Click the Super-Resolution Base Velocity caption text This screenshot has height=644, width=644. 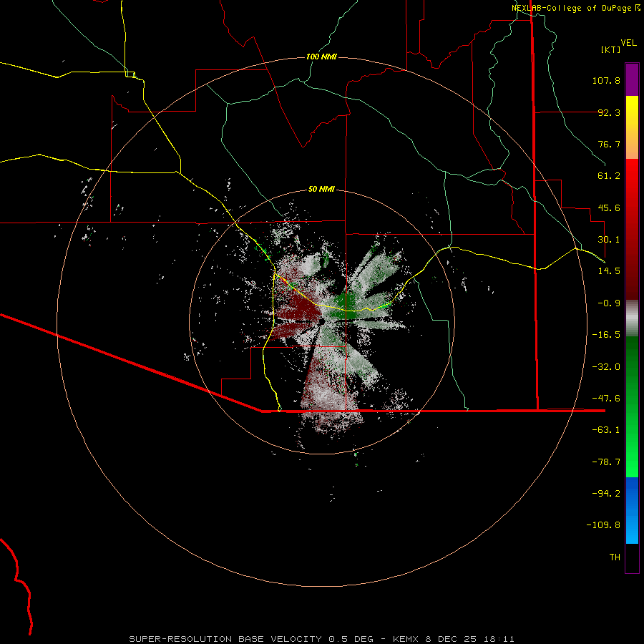pyautogui.click(x=321, y=639)
